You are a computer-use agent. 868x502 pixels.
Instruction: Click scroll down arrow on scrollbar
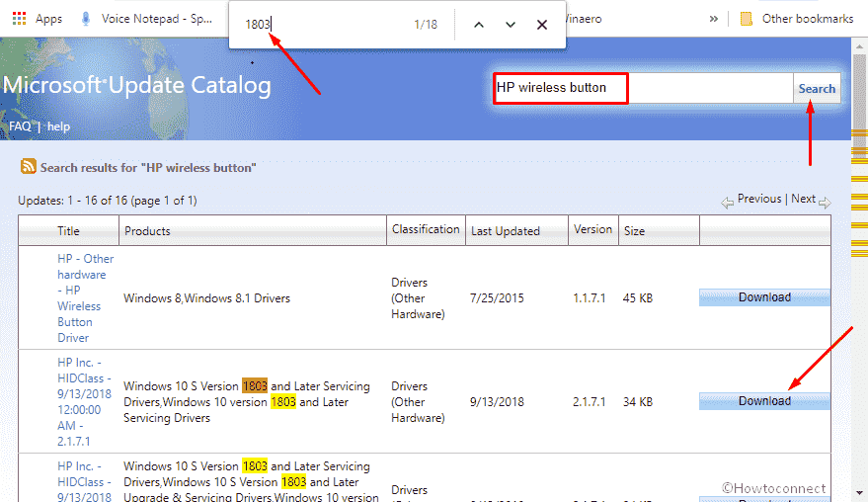860,492
